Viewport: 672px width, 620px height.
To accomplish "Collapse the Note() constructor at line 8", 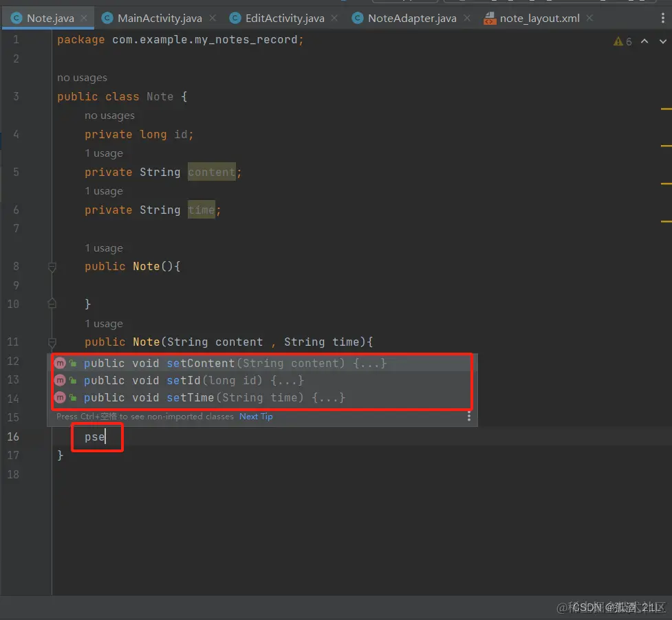I will 52,267.
